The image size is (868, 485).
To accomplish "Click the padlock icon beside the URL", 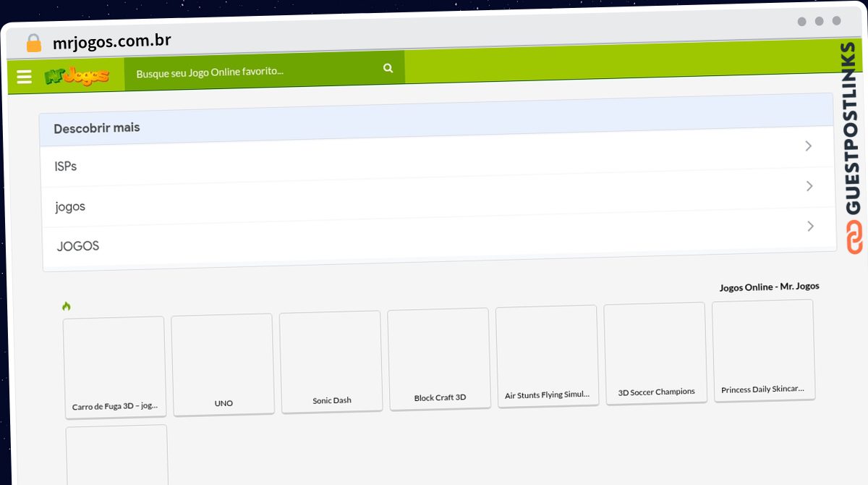I will pyautogui.click(x=33, y=43).
